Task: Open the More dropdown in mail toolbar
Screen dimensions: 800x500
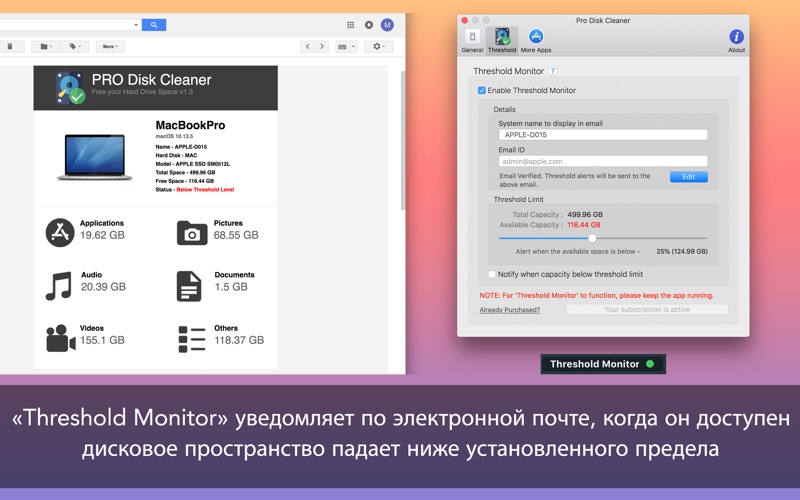Action: coord(110,46)
